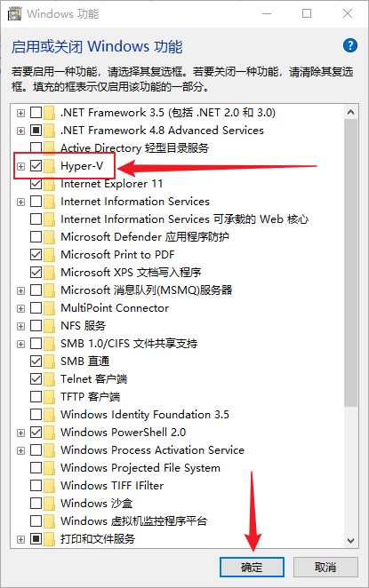Enable the Windows 沙盒 checkbox
369x588 pixels.
point(36,504)
